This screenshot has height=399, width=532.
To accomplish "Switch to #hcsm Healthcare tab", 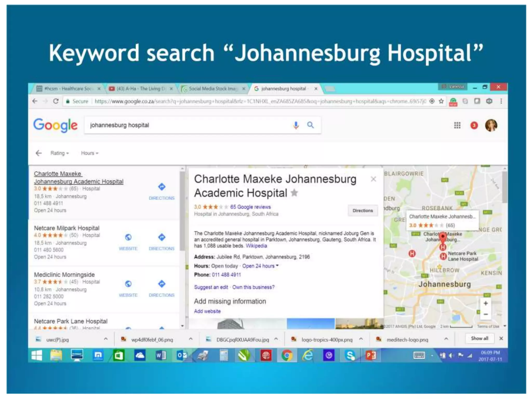I will tap(68, 89).
